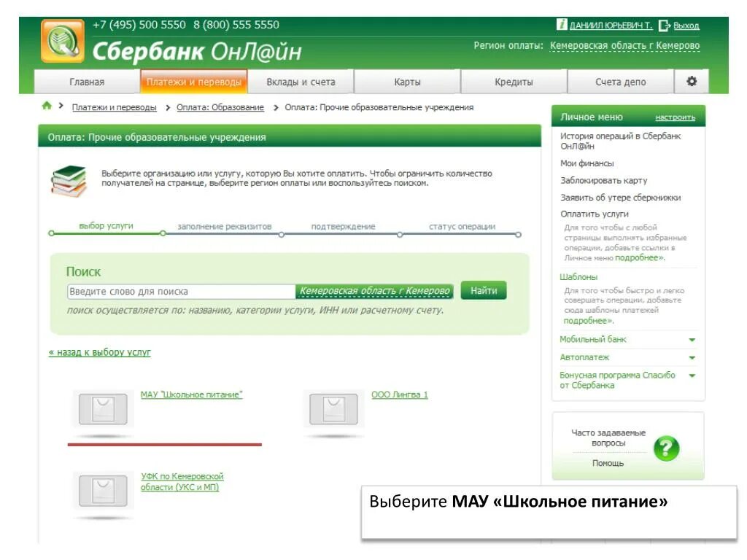Image resolution: width=747 pixels, height=560 pixels.
Task: Open the Счета депо tab
Action: point(620,82)
